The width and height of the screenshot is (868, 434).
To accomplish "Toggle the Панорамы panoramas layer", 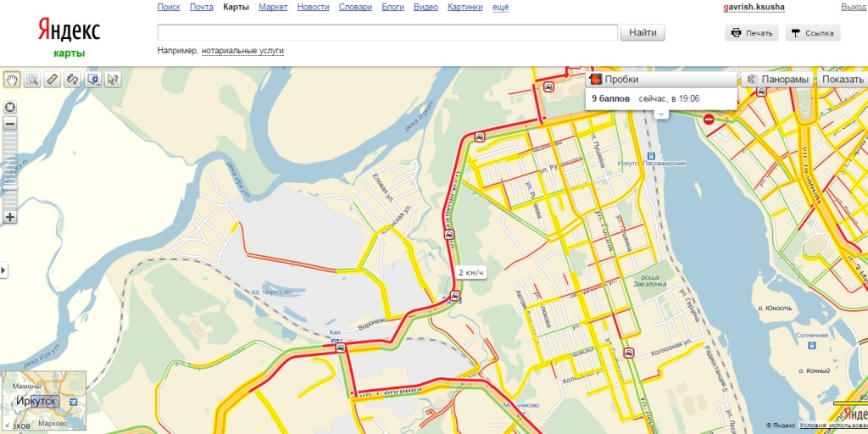I will pos(777,79).
